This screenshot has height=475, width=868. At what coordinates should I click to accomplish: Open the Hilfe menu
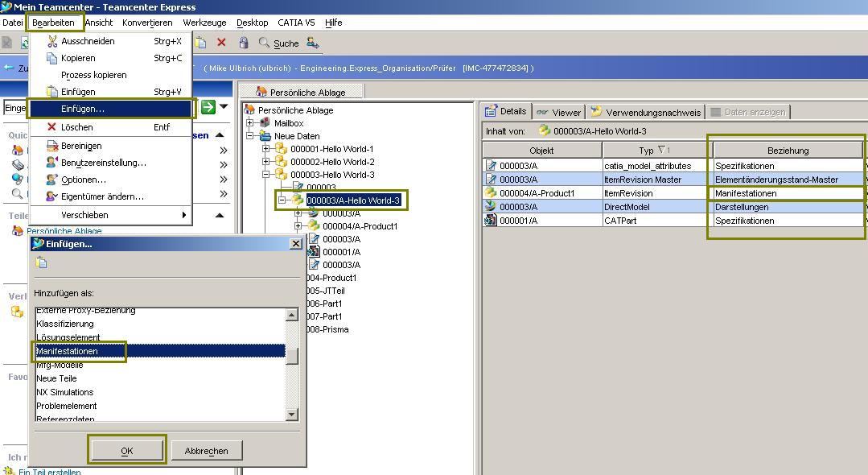tap(333, 23)
